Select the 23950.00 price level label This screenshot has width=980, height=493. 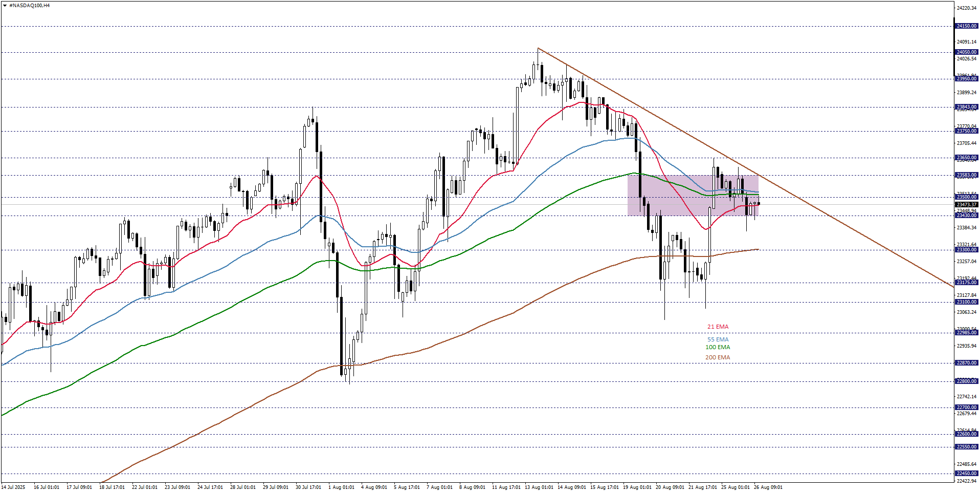click(x=966, y=79)
